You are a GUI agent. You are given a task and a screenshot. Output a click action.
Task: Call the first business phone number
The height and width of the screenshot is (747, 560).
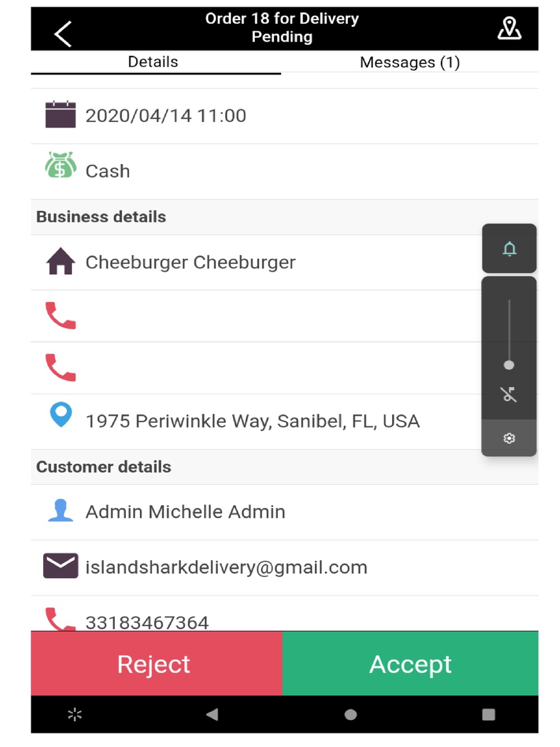point(60,315)
